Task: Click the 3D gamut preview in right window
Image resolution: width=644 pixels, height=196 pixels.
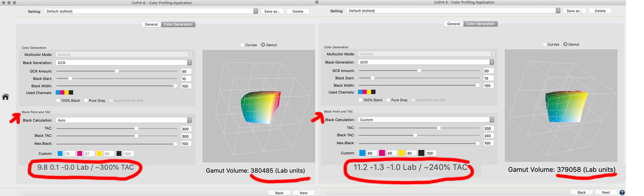Action: point(561,105)
